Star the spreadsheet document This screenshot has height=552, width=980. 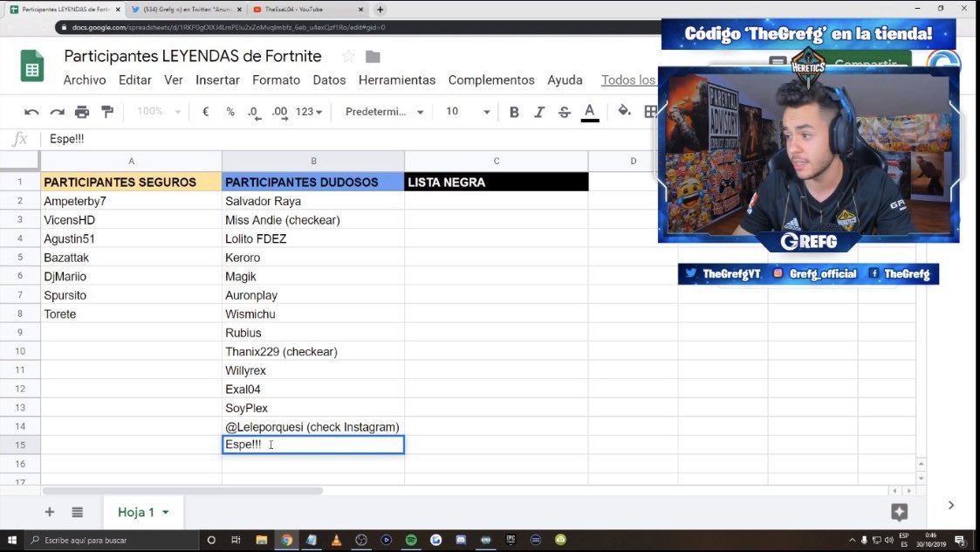pyautogui.click(x=348, y=56)
